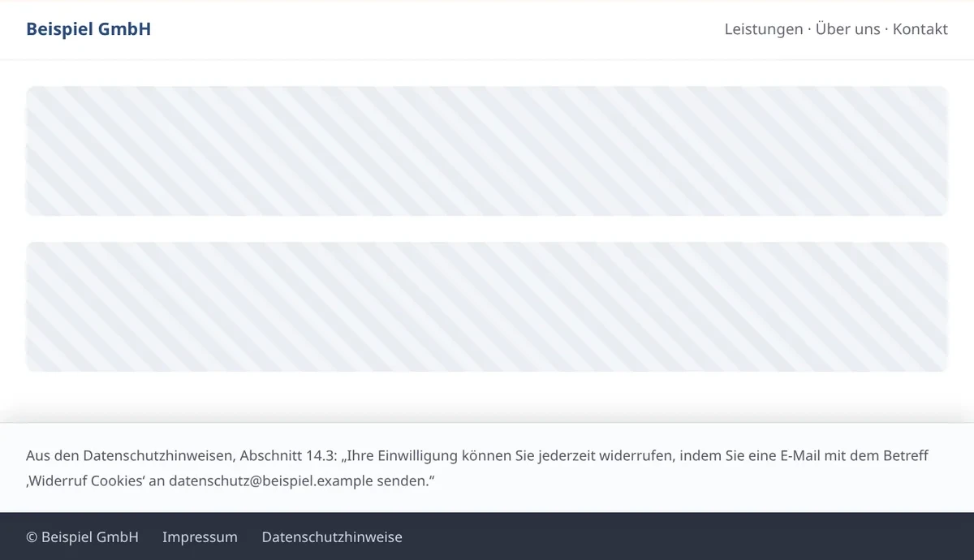Open the Beispiel GmbH logo link
Viewport: 974px width, 560px height.
(x=88, y=29)
